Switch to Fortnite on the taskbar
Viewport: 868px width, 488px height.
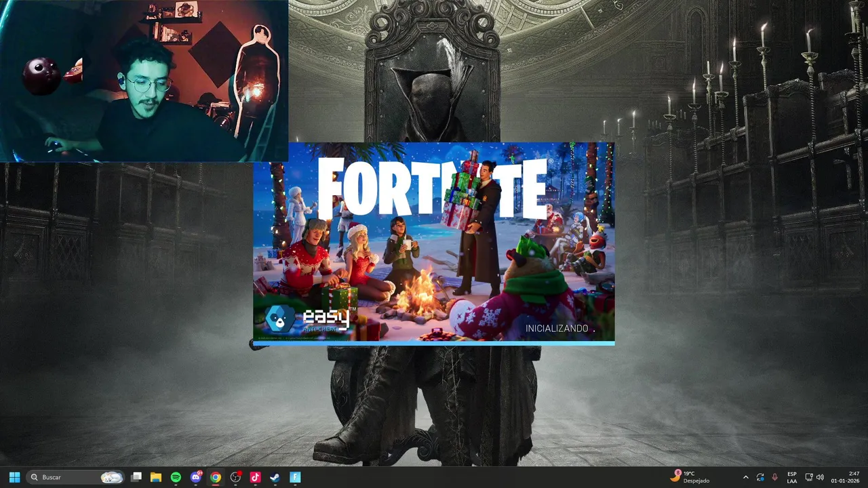[295, 477]
